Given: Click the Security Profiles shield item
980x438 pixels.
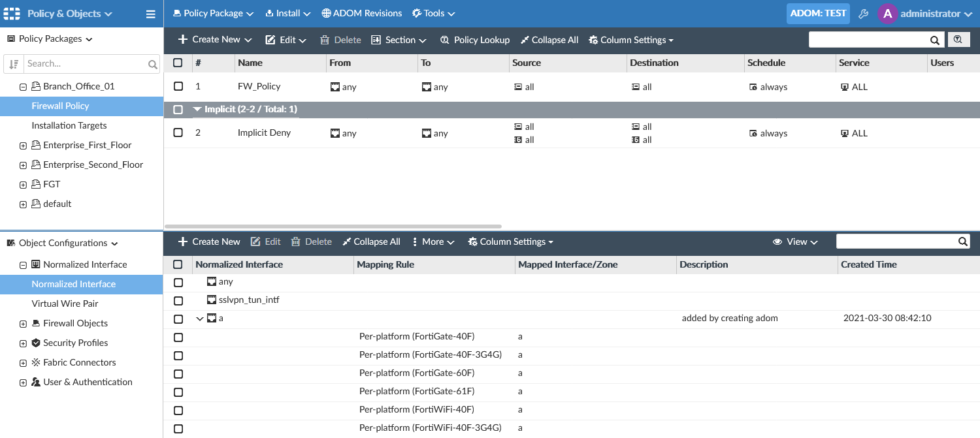Looking at the screenshot, I should 70,343.
